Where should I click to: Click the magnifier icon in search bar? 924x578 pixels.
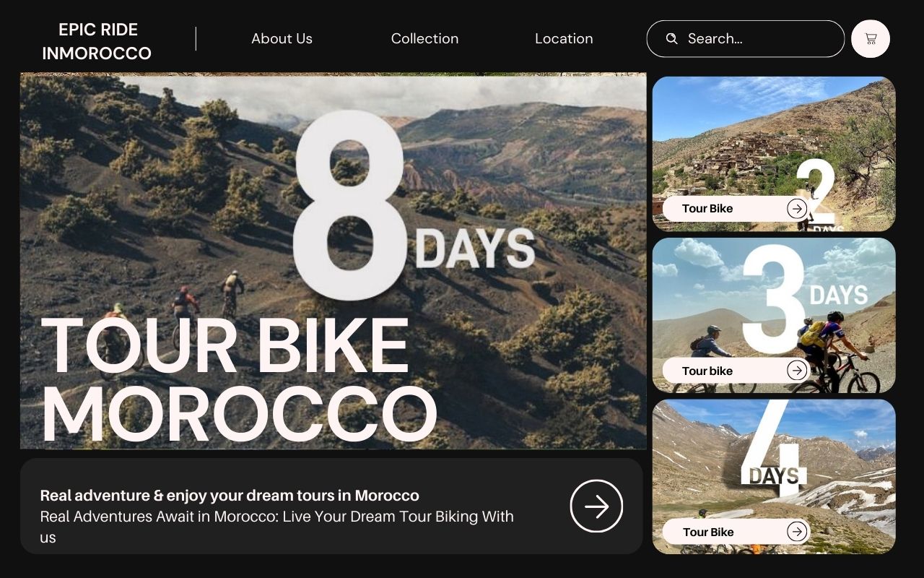(671, 38)
